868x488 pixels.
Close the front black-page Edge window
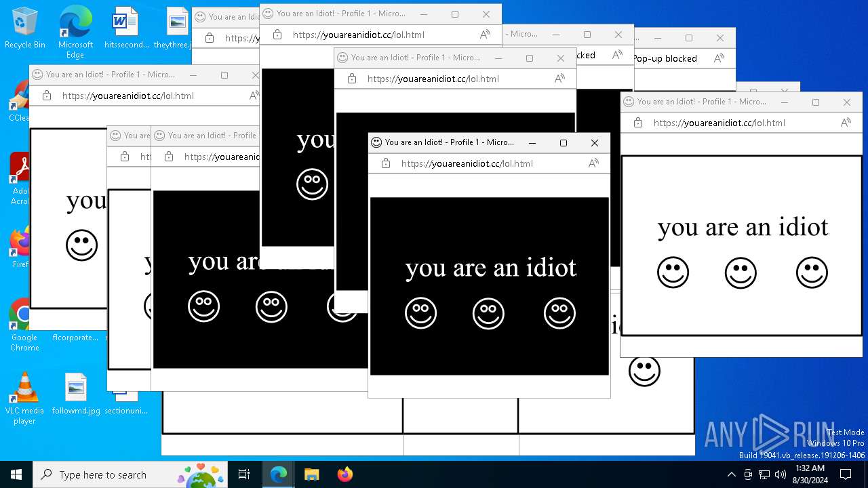point(595,143)
